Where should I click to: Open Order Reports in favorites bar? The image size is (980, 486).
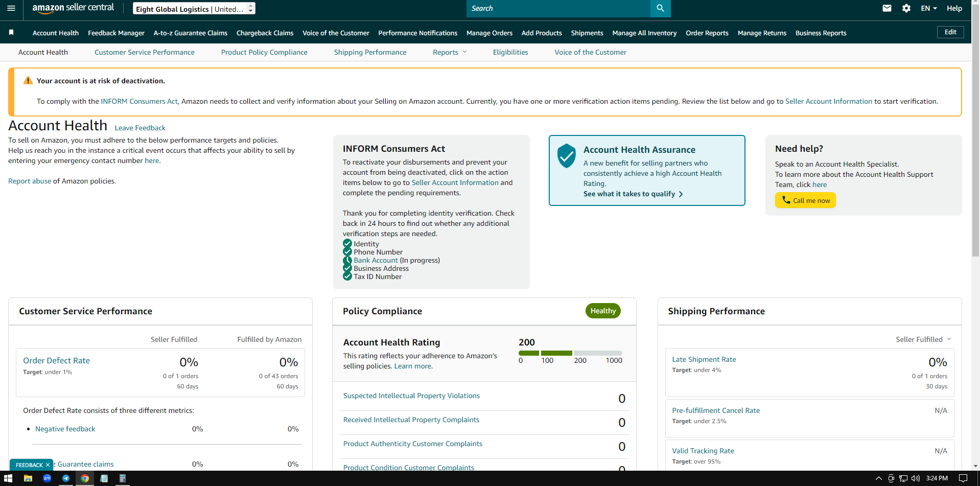click(707, 33)
